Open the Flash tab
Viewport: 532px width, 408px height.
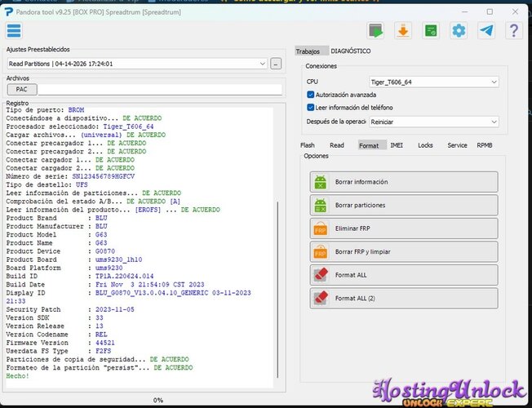pos(308,145)
